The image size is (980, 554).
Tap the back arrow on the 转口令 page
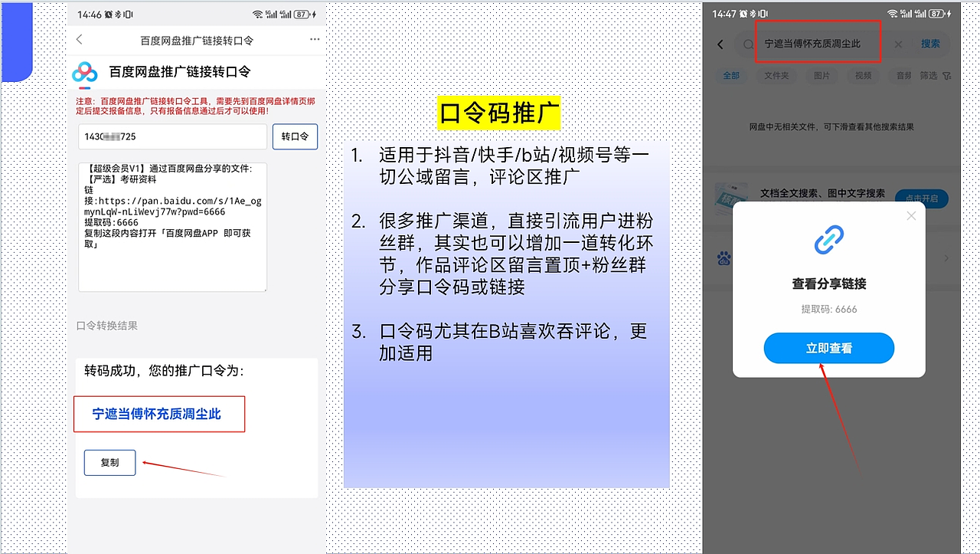tap(79, 38)
